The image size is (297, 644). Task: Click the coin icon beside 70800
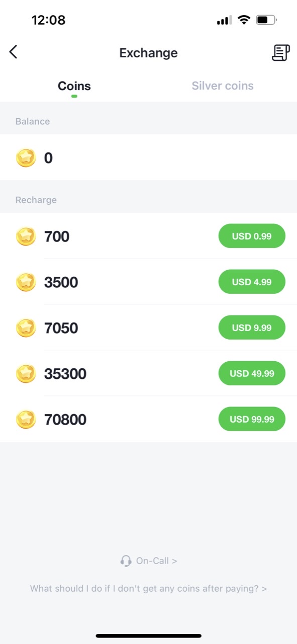[26, 419]
